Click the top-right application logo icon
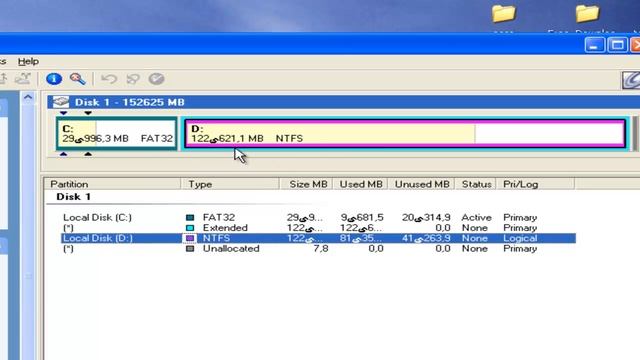This screenshot has height=360, width=640. click(x=631, y=80)
